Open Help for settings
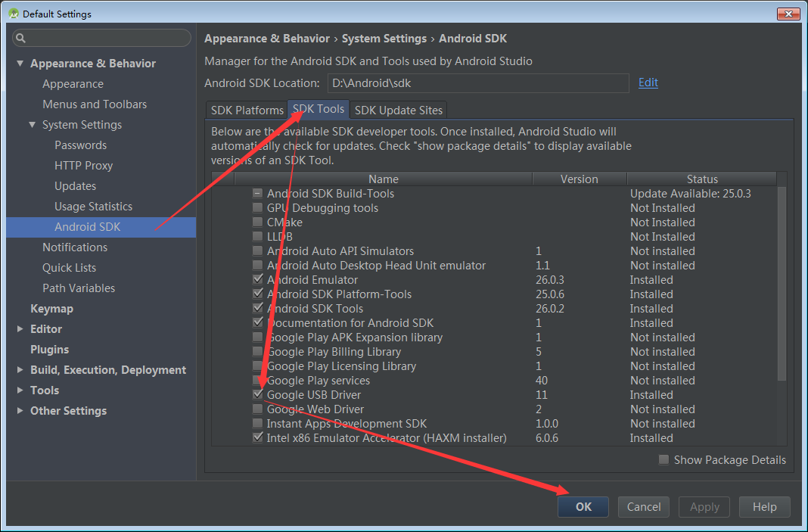Image resolution: width=808 pixels, height=532 pixels. coord(764,507)
